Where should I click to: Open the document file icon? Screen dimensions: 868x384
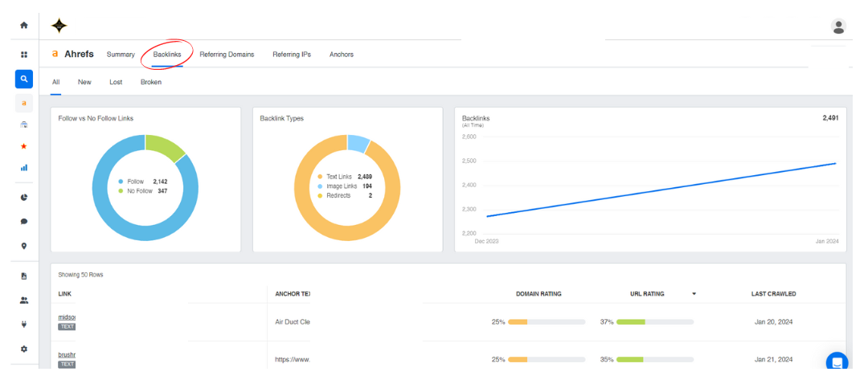(x=24, y=276)
